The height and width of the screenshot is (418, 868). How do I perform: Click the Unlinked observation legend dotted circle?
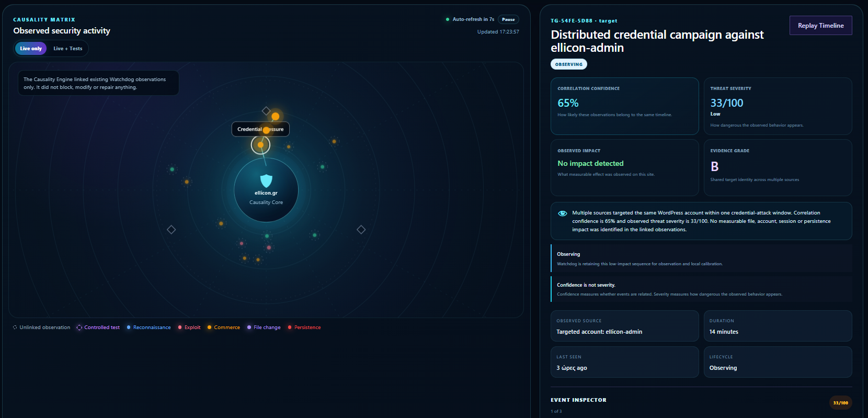tap(15, 327)
